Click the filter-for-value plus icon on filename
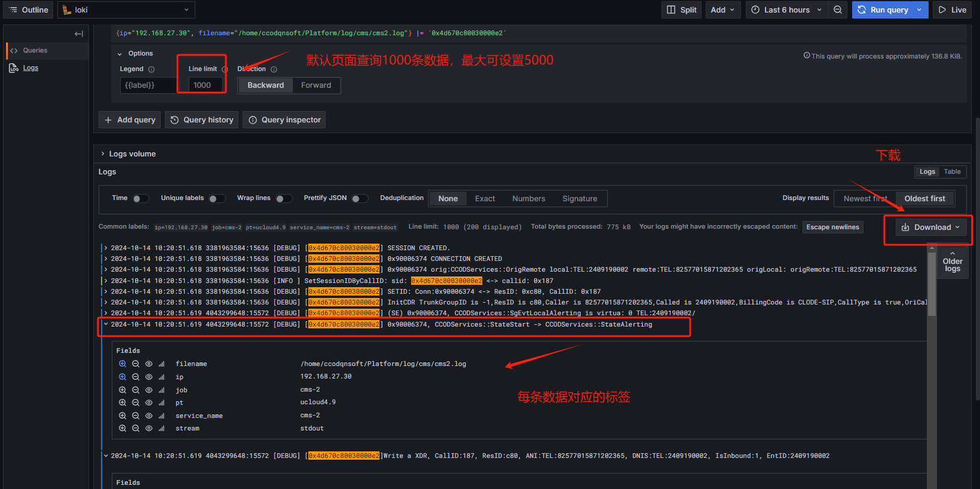 [x=122, y=364]
